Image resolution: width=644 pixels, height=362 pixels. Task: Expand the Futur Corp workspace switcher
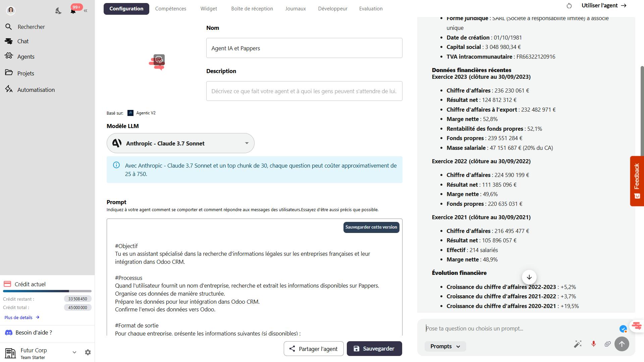tap(74, 352)
